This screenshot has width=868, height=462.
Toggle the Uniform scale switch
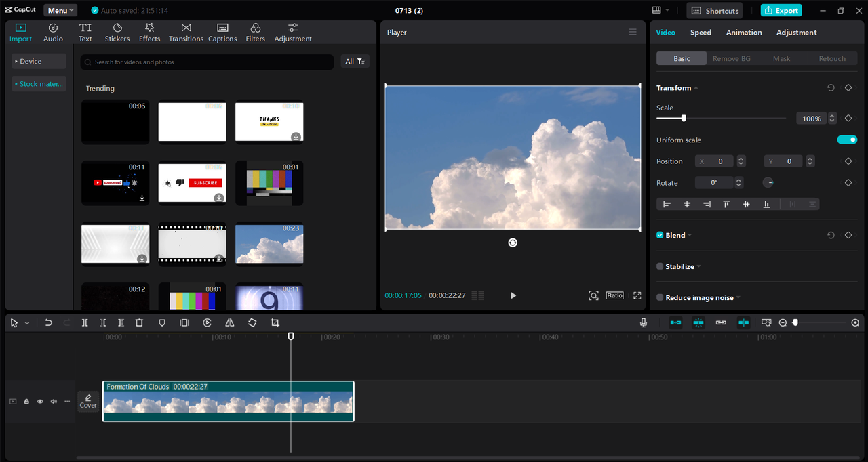(x=847, y=140)
